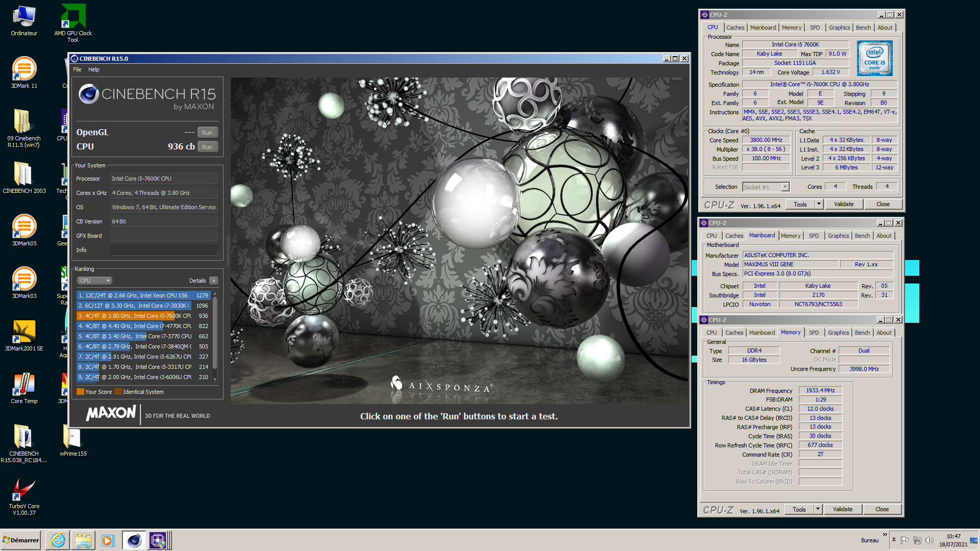Image resolution: width=980 pixels, height=551 pixels.
Task: Open SPD tab in top CPU-Z window
Action: click(x=815, y=28)
